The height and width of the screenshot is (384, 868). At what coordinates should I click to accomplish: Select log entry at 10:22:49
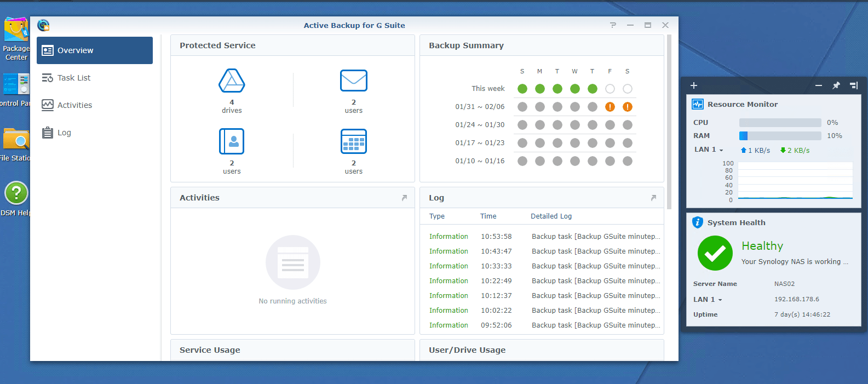(x=542, y=281)
